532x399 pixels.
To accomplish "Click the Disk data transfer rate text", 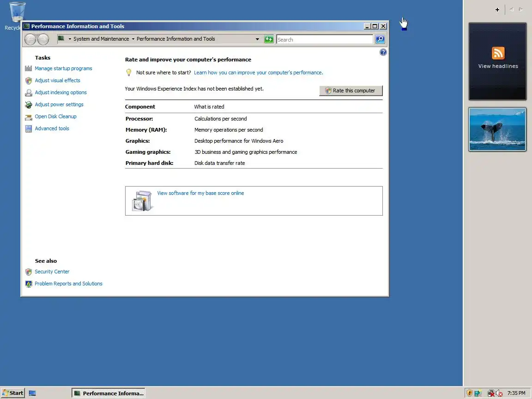I will pyautogui.click(x=219, y=163).
